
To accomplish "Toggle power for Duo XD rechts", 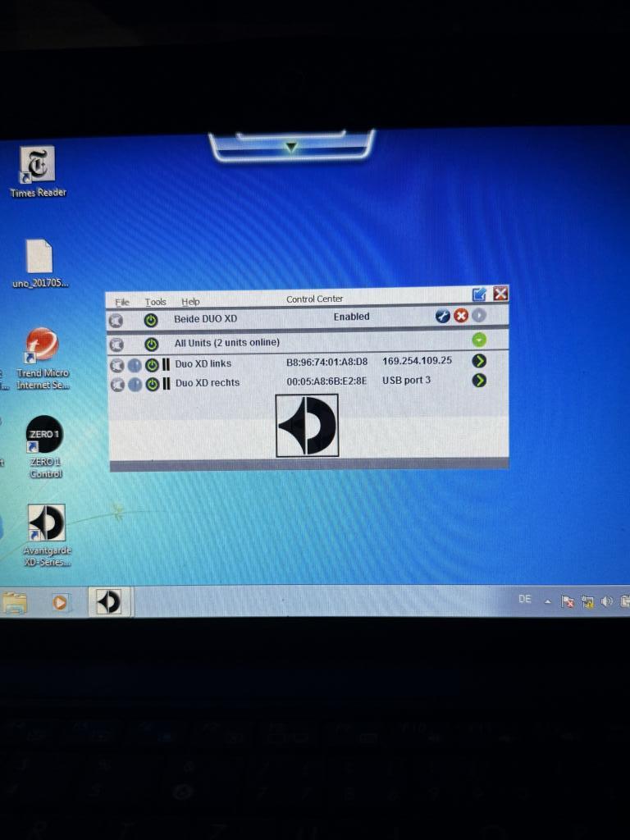I will coord(152,383).
